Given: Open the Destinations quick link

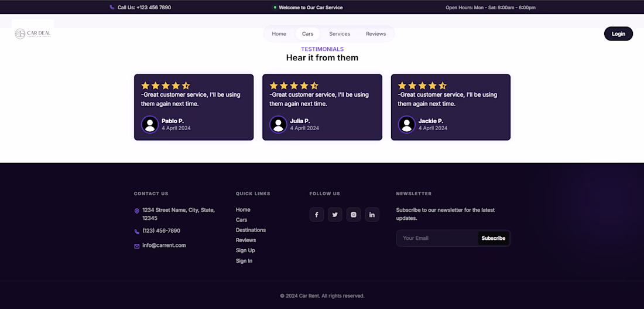Looking at the screenshot, I should (251, 230).
